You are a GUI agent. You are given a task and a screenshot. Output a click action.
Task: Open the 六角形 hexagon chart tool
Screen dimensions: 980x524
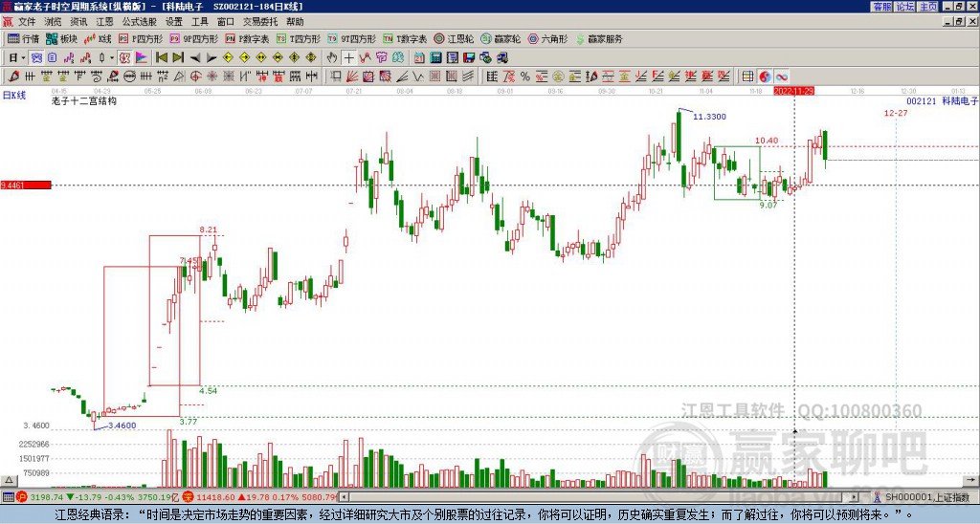[548, 39]
